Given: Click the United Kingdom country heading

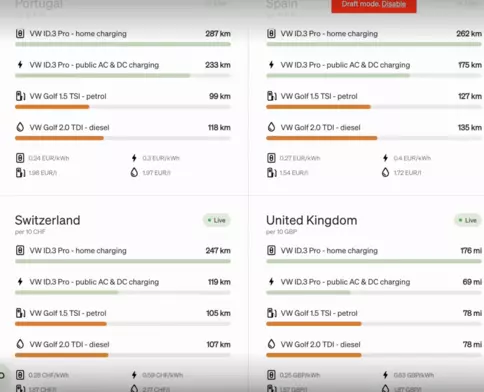Looking at the screenshot, I should click(x=311, y=220).
